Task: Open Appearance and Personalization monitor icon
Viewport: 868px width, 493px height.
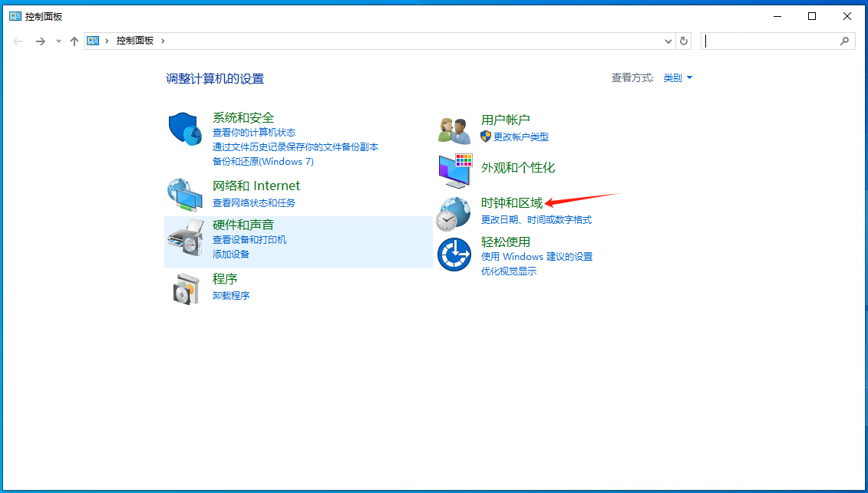Action: tap(454, 170)
